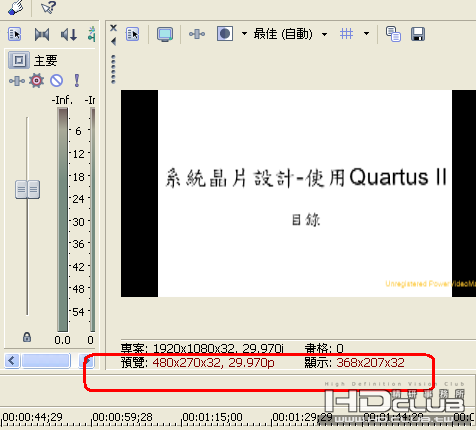The width and height of the screenshot is (476, 430).
Task: Open mixer properties icon in left panel
Action: point(15,34)
